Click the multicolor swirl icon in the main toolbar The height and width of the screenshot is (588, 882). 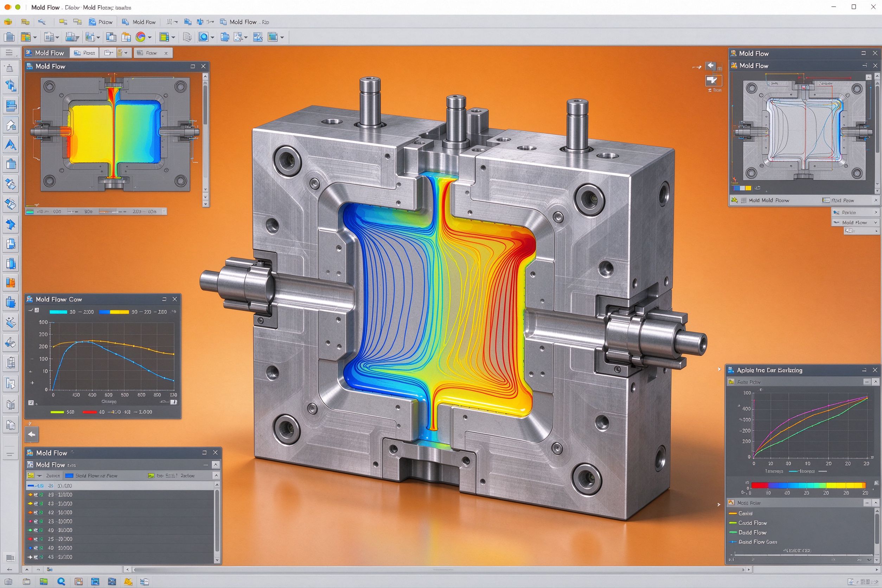(140, 37)
